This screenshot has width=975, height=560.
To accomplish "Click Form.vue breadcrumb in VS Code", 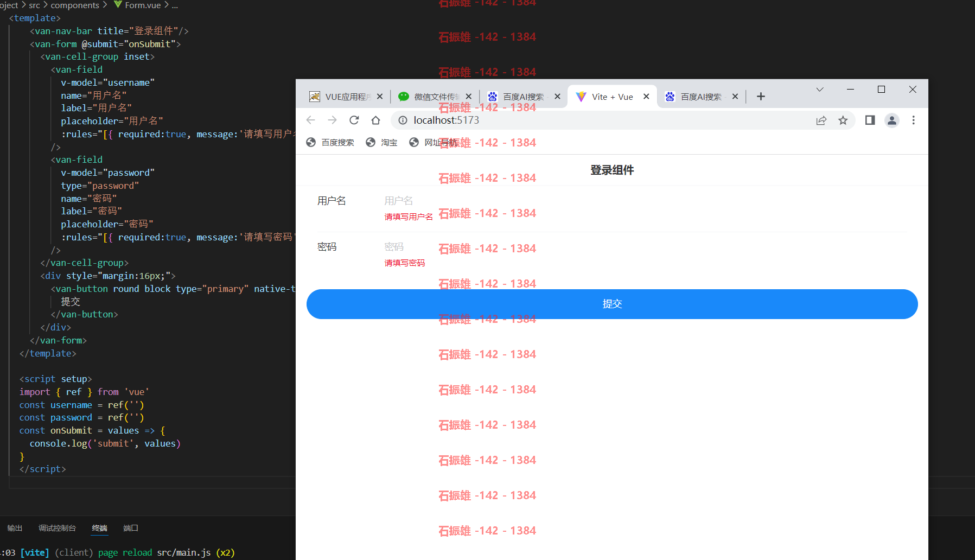I will point(137,5).
